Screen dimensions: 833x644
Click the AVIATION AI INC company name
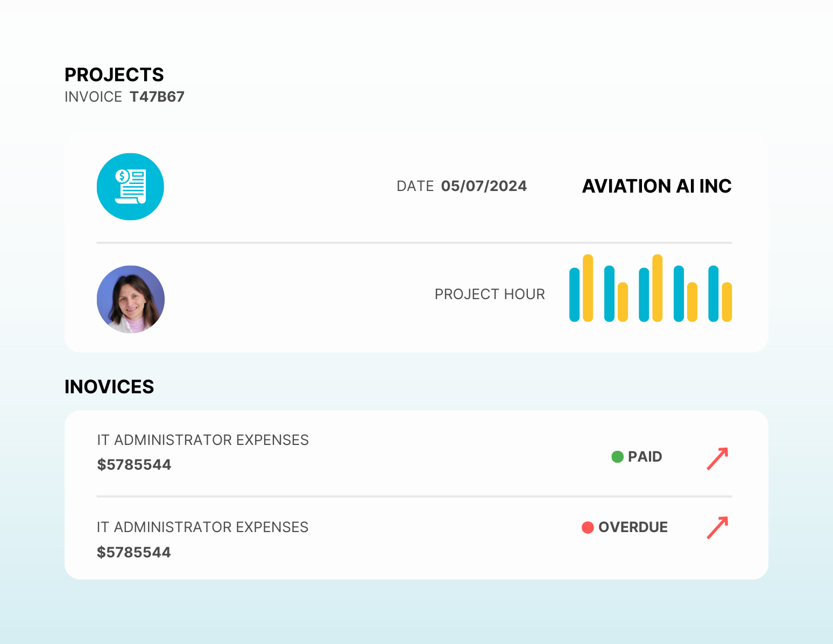click(x=656, y=186)
